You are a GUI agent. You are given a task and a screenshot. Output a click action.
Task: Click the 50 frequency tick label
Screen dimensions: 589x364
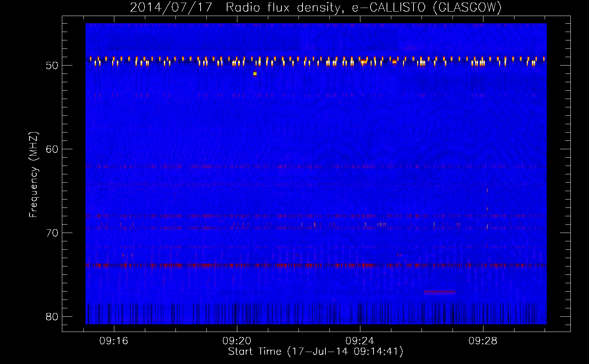(x=52, y=66)
